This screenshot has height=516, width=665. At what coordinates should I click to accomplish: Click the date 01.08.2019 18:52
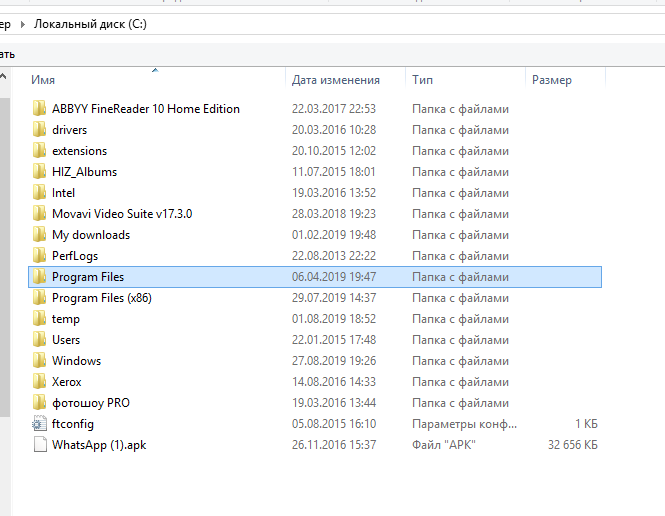(334, 318)
